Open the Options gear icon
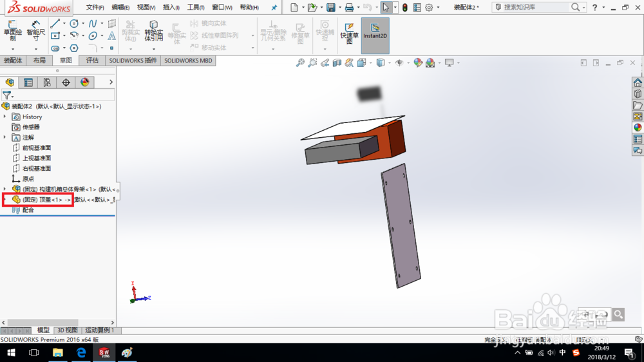This screenshot has width=644, height=362. (429, 7)
